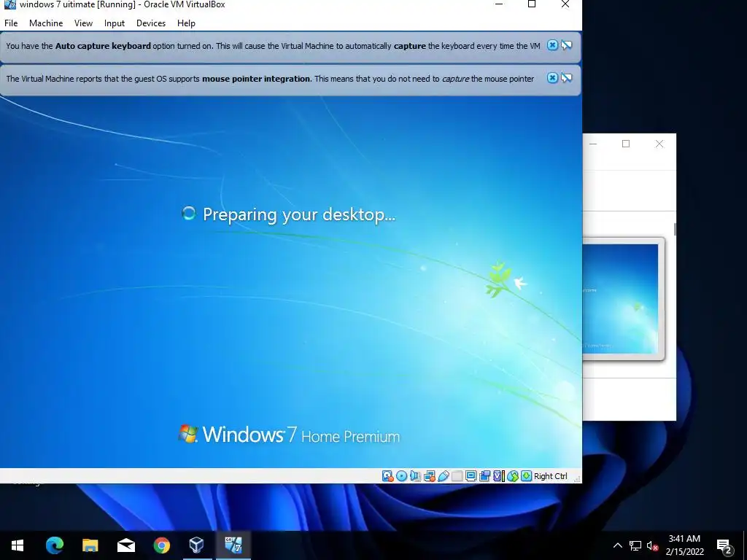Viewport: 747px width, 560px height.
Task: Open the Input menu
Action: tap(115, 23)
